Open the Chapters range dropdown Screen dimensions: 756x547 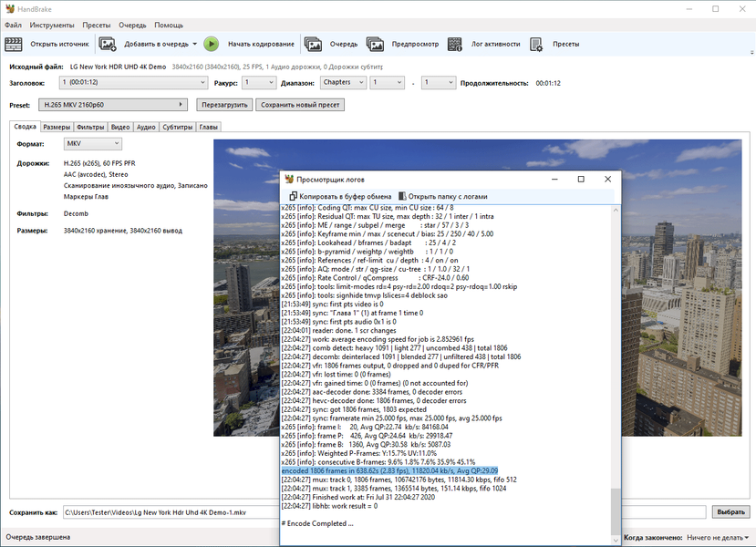click(x=342, y=83)
